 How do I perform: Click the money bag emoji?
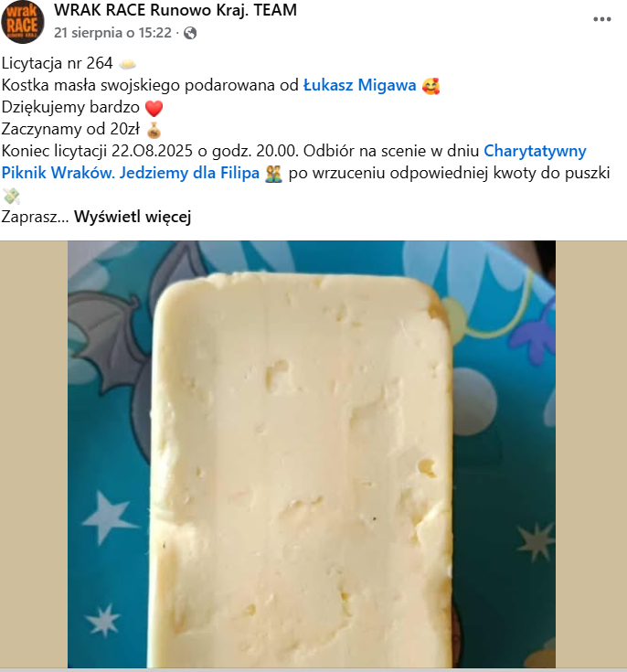154,130
